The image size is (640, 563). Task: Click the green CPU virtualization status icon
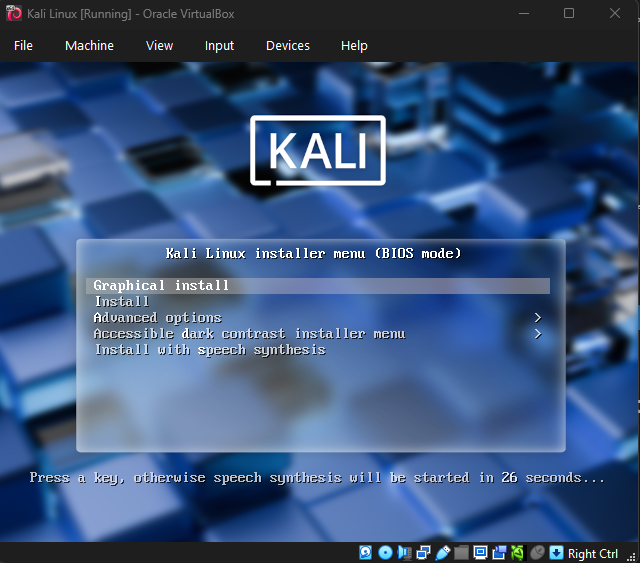517,553
